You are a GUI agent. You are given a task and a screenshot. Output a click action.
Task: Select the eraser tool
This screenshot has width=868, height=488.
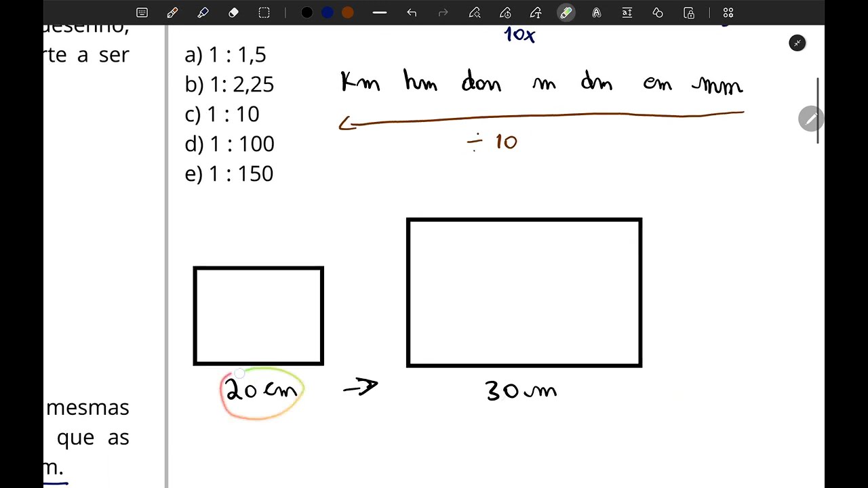click(x=233, y=13)
